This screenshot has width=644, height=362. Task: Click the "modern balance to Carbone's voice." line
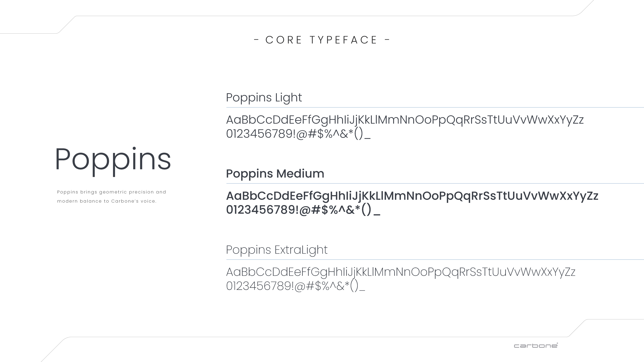(x=107, y=201)
